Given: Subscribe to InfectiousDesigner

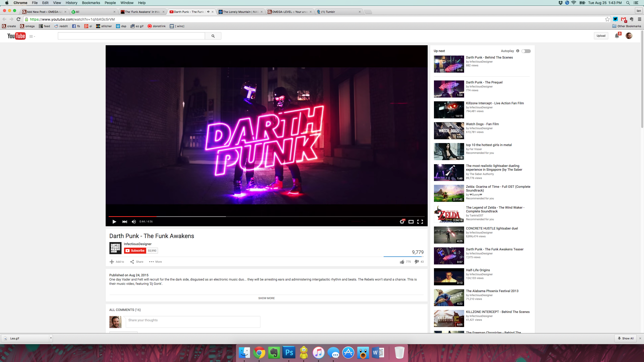Looking at the screenshot, I should (135, 251).
